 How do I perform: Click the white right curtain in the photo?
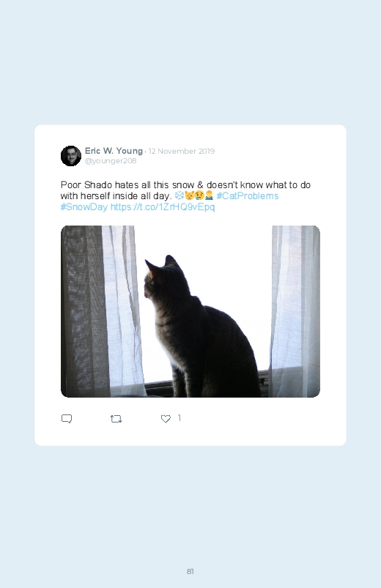click(x=295, y=311)
